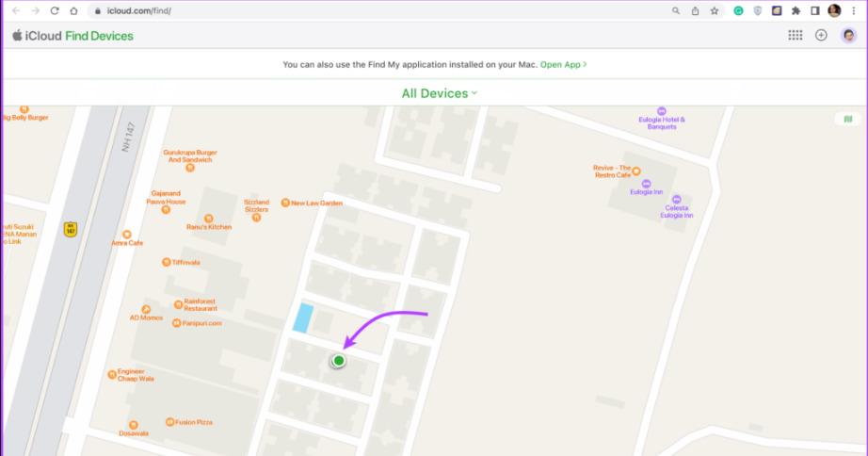Screen dimensions: 868x456
Task: Switch map type with map icon
Action: [847, 119]
